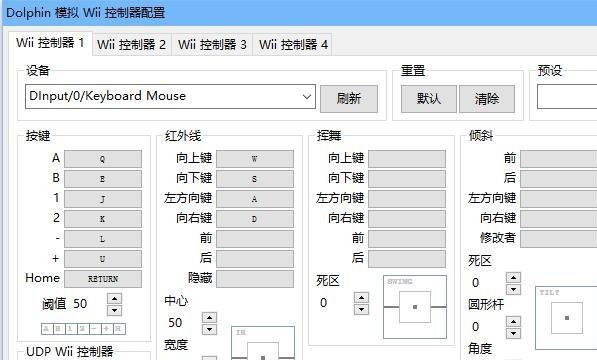Increase the 红外线 中心 value
This screenshot has width=597, height=360.
(x=209, y=318)
